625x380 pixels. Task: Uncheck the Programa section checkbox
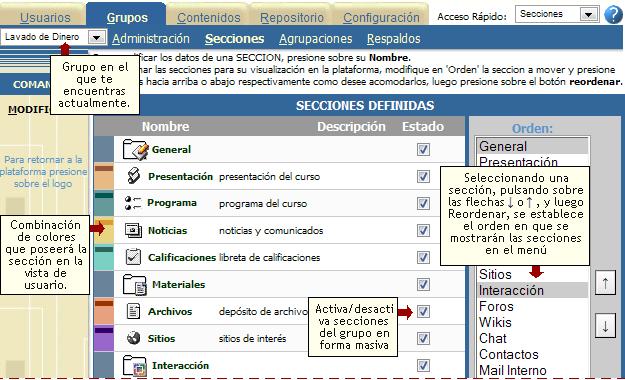tap(423, 203)
